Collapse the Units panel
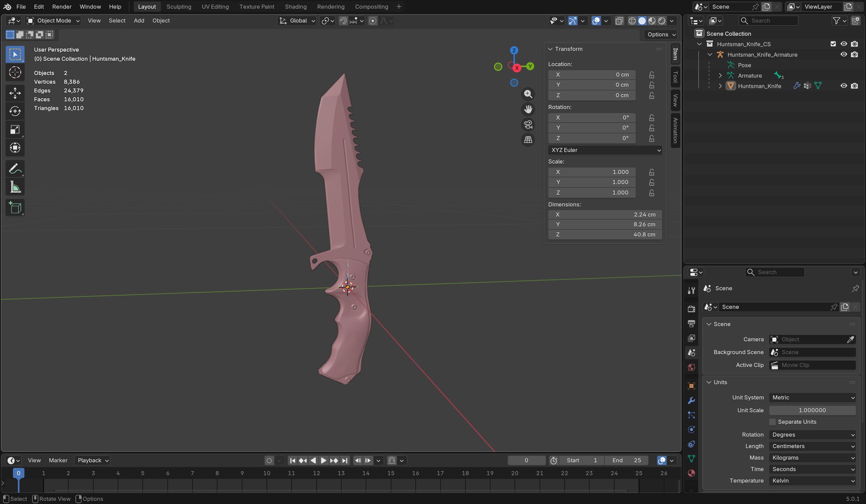Screen dimensions: 866x504 (x=709, y=382)
